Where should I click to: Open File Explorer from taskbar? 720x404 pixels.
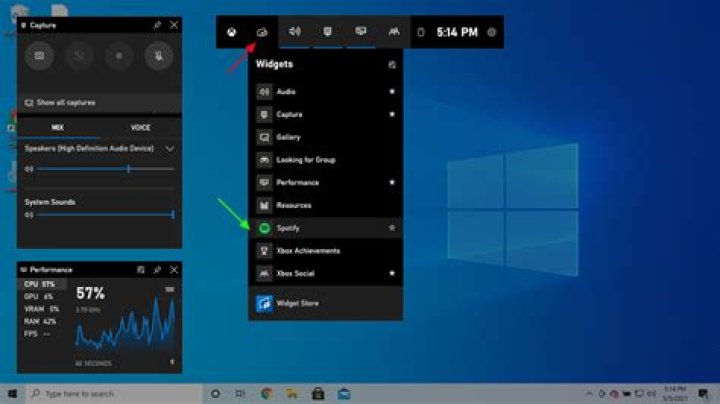point(292,393)
